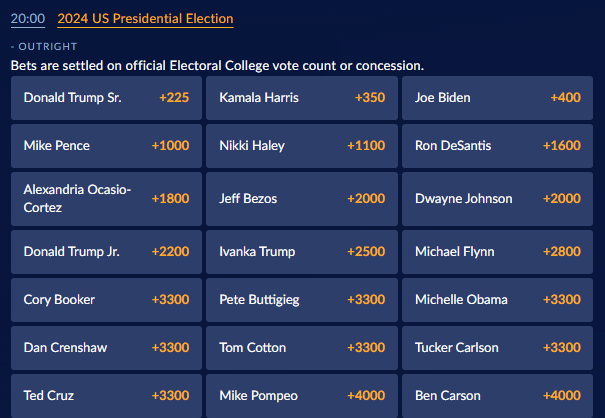Bet on Ivanka Trump at +2500

click(x=301, y=252)
